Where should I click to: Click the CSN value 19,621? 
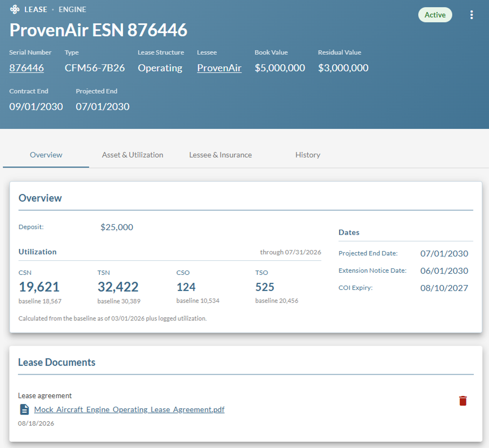(x=39, y=287)
